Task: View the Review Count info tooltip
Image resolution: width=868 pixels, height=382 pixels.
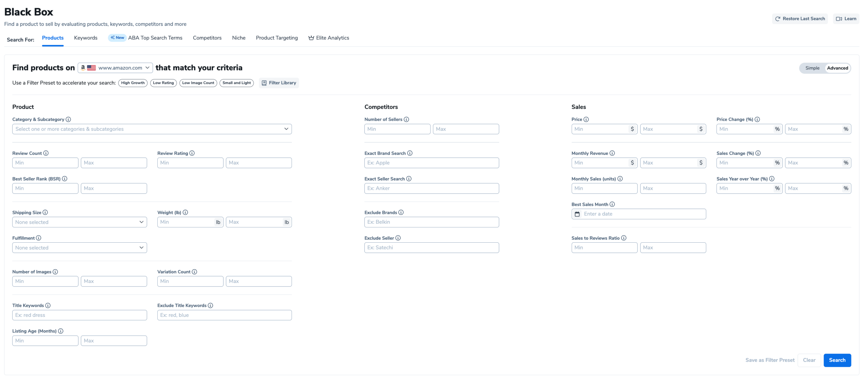Action: pyautogui.click(x=46, y=153)
